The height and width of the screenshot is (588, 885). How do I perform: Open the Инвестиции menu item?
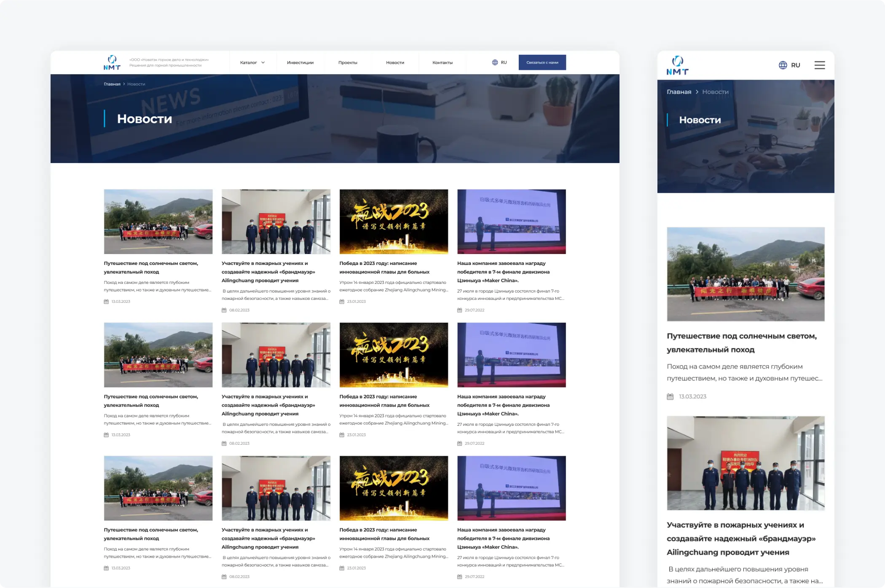[300, 63]
